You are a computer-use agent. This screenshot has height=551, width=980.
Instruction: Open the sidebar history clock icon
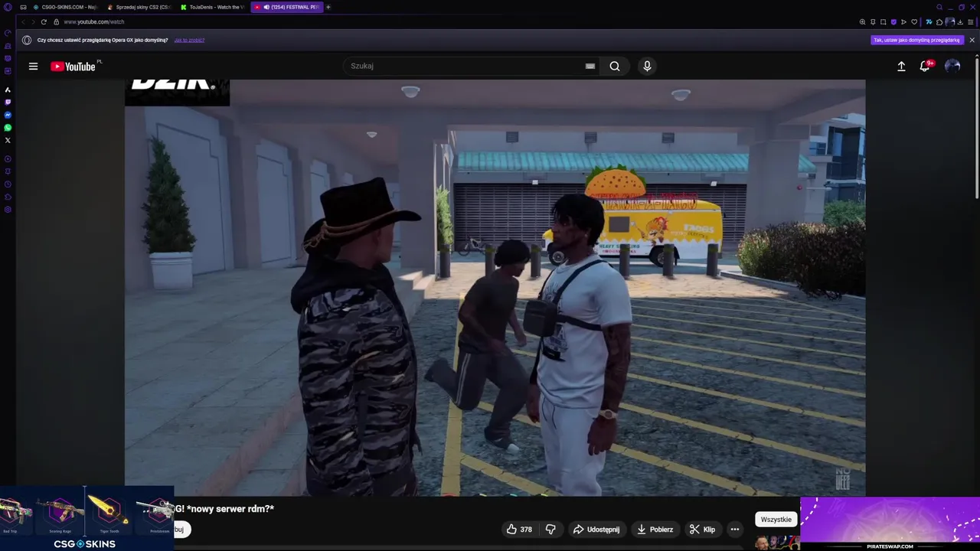click(x=8, y=184)
